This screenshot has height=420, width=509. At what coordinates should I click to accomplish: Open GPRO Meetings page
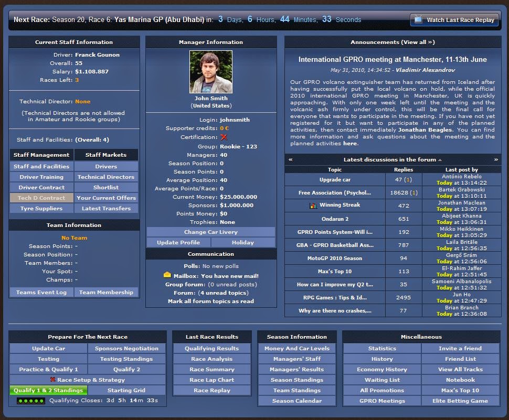382,401
